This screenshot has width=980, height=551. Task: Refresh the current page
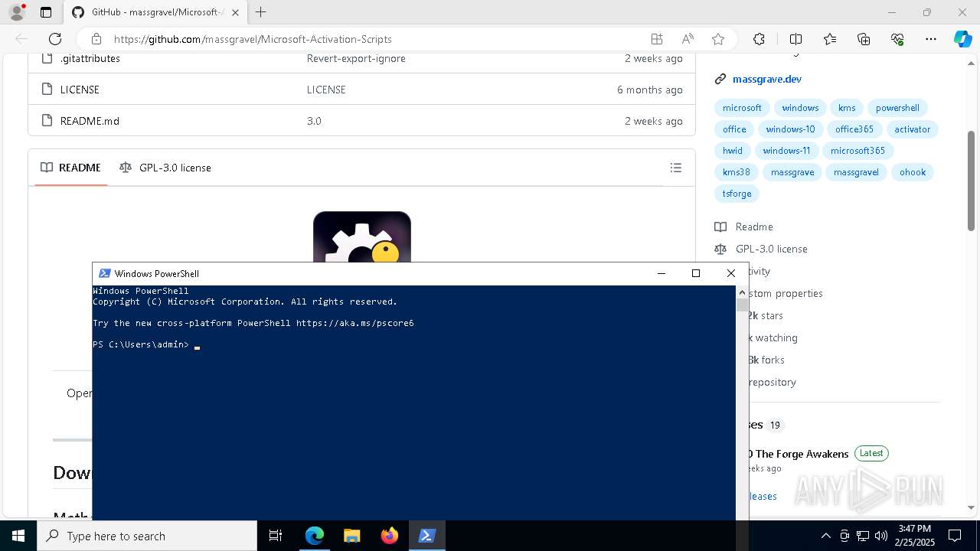click(x=55, y=39)
